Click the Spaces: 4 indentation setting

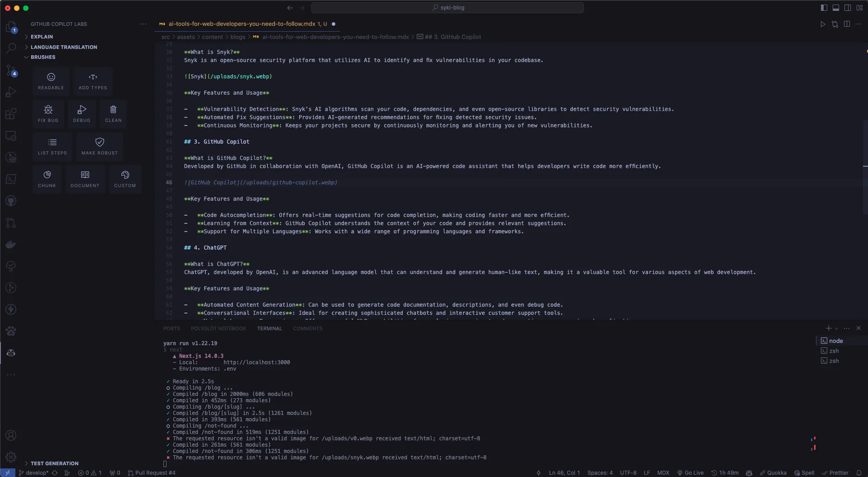point(600,473)
